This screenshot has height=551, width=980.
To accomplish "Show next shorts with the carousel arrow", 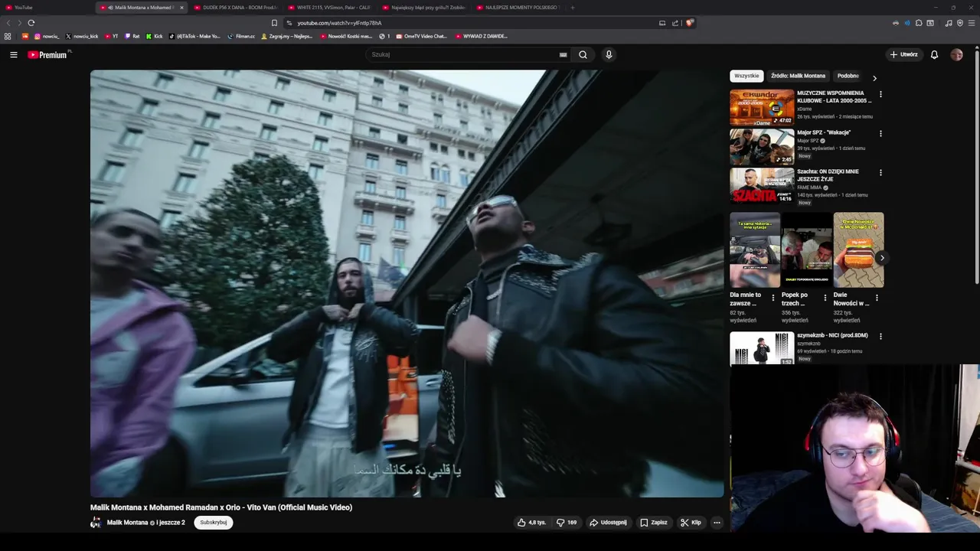I will pos(881,258).
